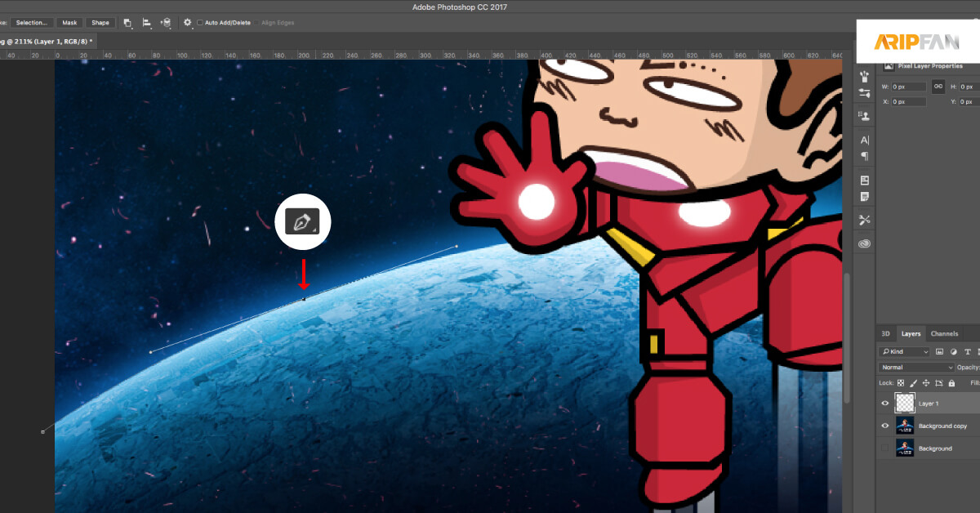Lock artboard nesting icon
Viewport: 980px width, 513px height.
[939, 382]
